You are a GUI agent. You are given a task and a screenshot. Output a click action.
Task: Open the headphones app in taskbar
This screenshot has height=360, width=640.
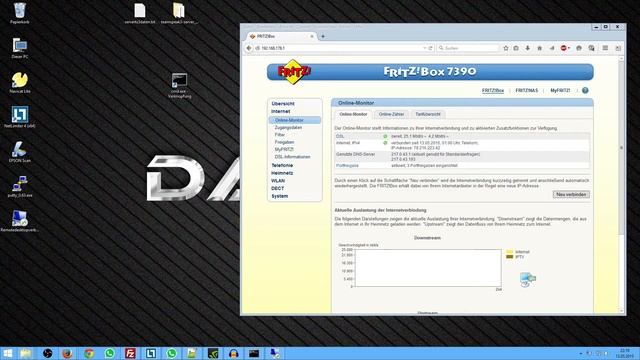(233, 353)
